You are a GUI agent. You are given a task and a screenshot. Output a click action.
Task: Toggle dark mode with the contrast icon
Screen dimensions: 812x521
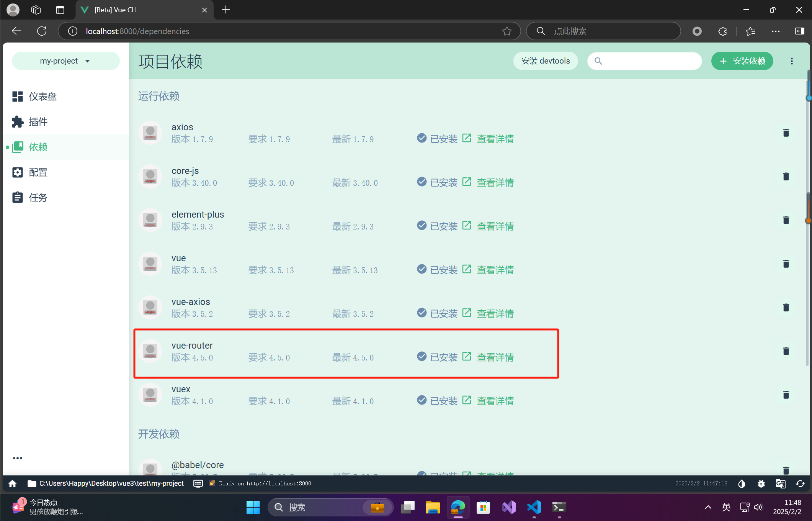(741, 483)
